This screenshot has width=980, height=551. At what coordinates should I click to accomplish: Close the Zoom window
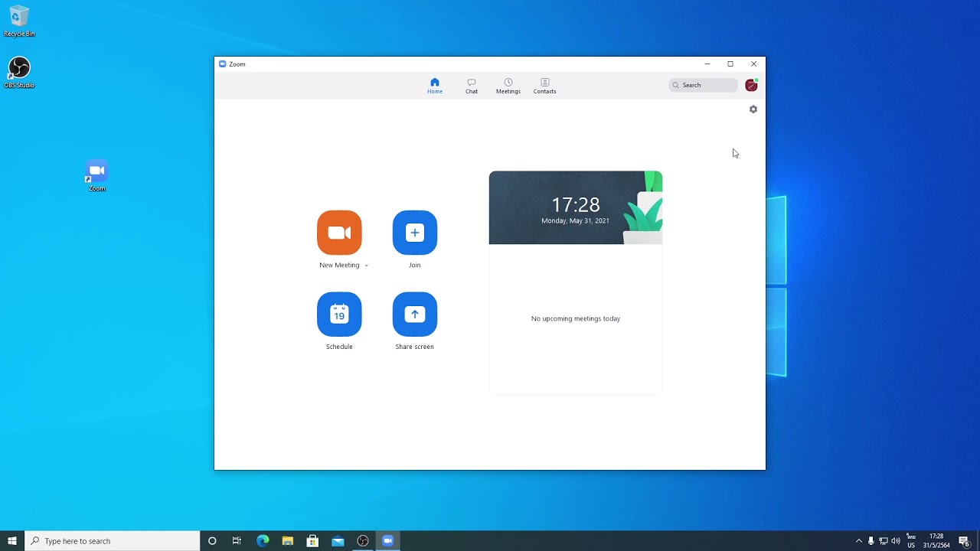[753, 64]
